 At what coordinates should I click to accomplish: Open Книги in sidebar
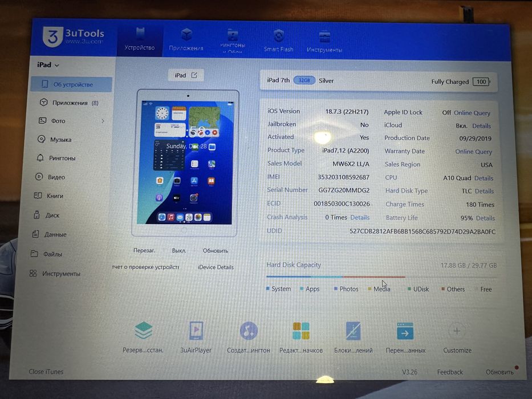48,196
